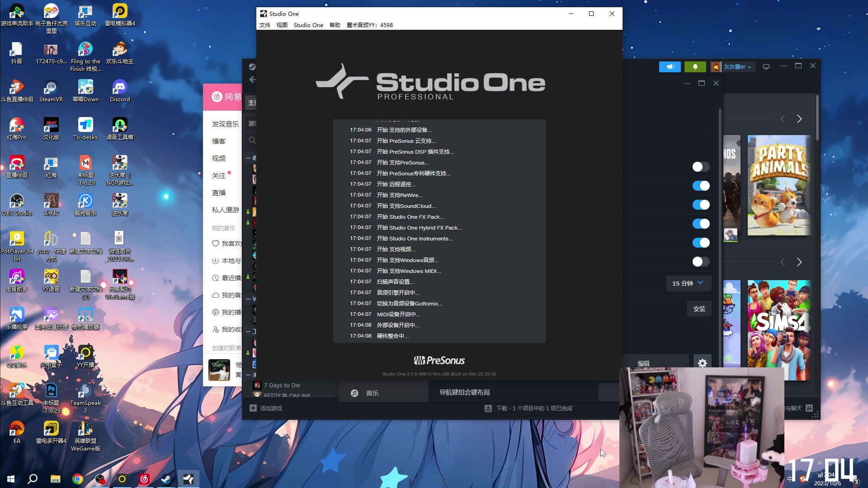Toggle the first switch in Steam settings panel
The image size is (868, 488).
click(x=701, y=167)
